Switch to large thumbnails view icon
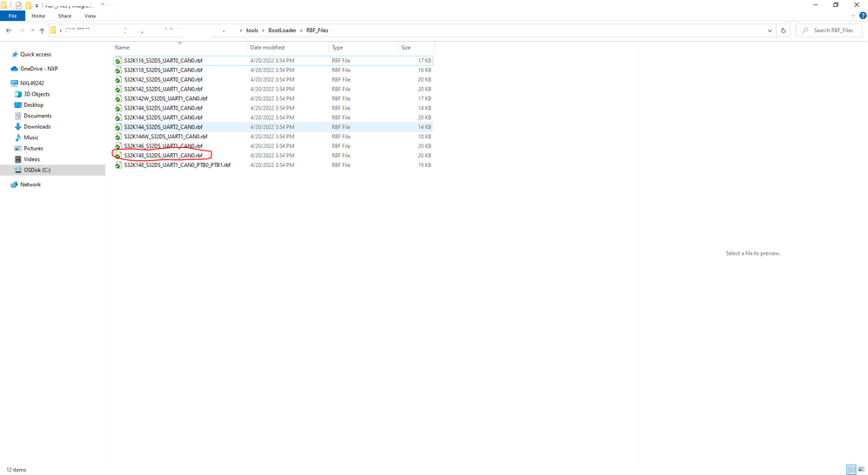The height and width of the screenshot is (475, 868). click(x=861, y=470)
